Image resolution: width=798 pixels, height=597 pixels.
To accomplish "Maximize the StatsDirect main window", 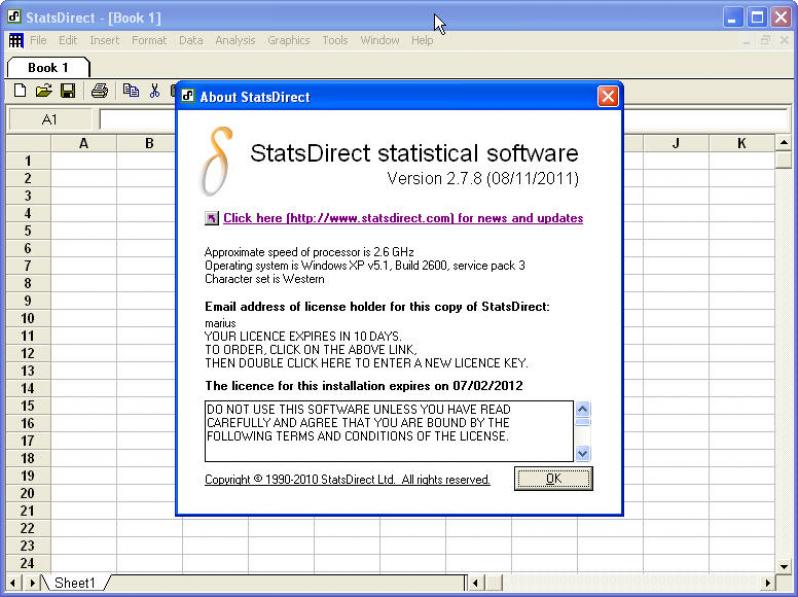I will 757,17.
